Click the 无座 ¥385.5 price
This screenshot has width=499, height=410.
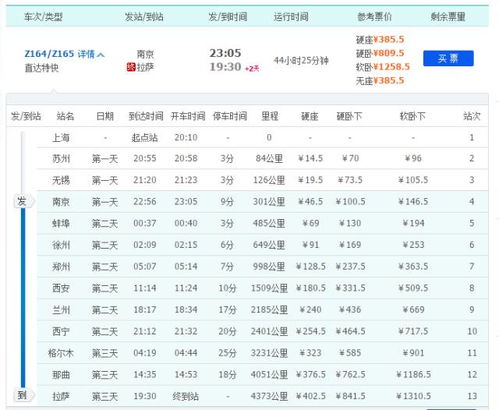tap(380, 81)
